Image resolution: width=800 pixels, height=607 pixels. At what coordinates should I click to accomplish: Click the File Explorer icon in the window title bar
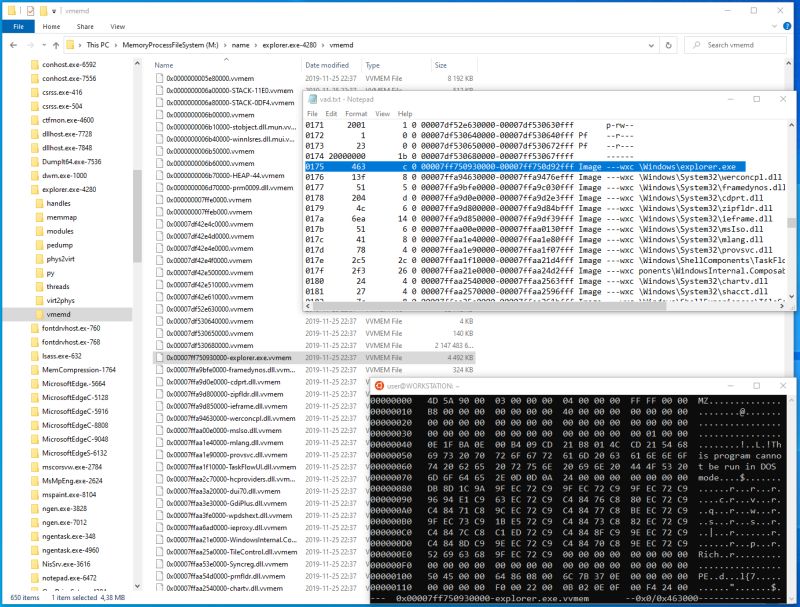10,8
